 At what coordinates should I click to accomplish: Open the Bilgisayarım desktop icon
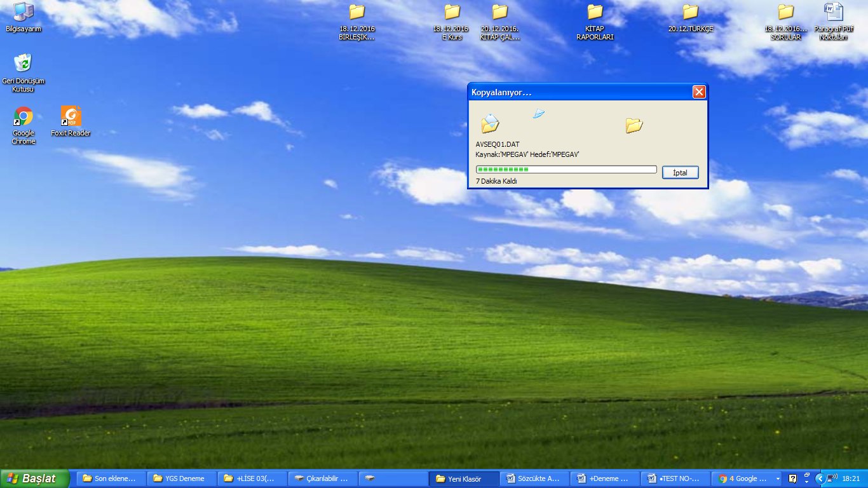pyautogui.click(x=23, y=12)
